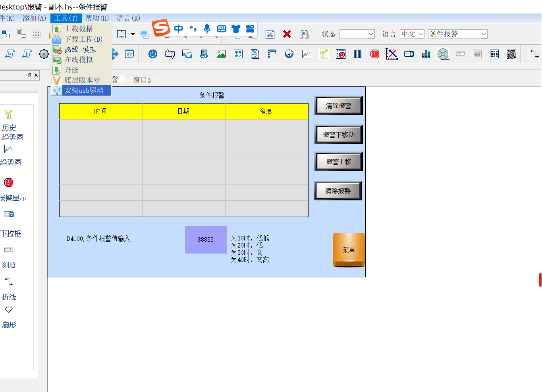This screenshot has height=392, width=542.
Task: Select the history record clock icon
Action: click(255, 54)
